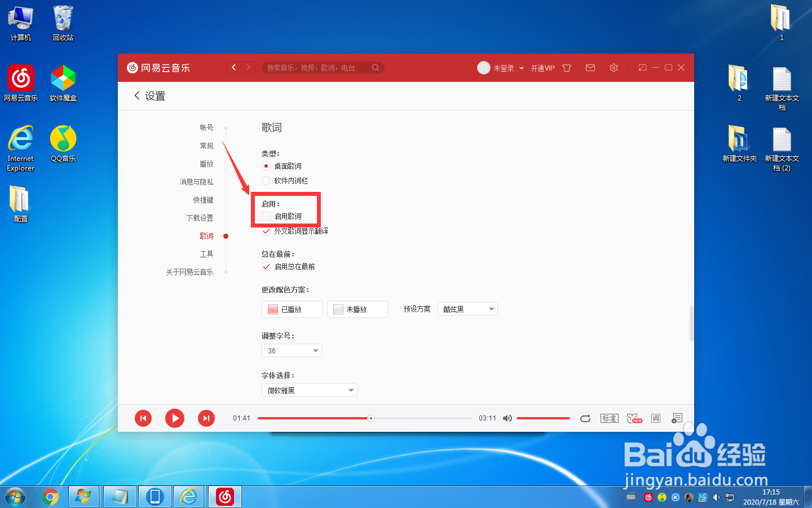Go to 关于网易云音乐 section
This screenshot has height=508, width=812.
coord(189,272)
